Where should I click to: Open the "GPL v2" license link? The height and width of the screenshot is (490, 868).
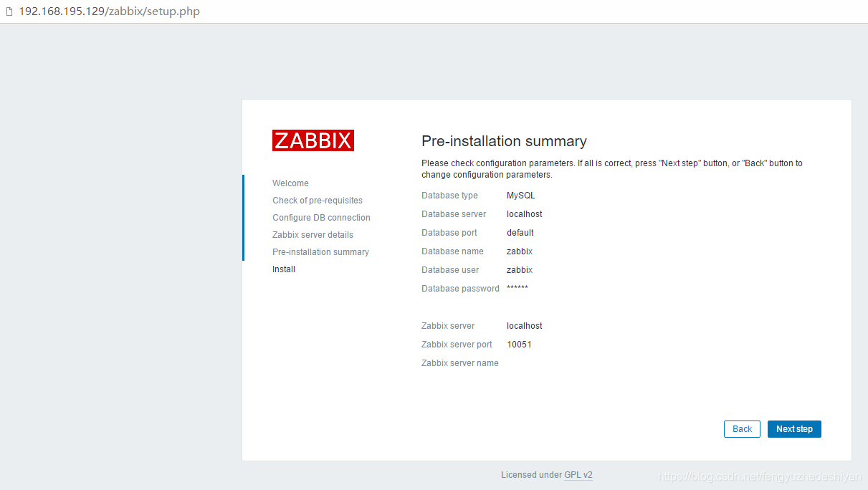click(578, 474)
